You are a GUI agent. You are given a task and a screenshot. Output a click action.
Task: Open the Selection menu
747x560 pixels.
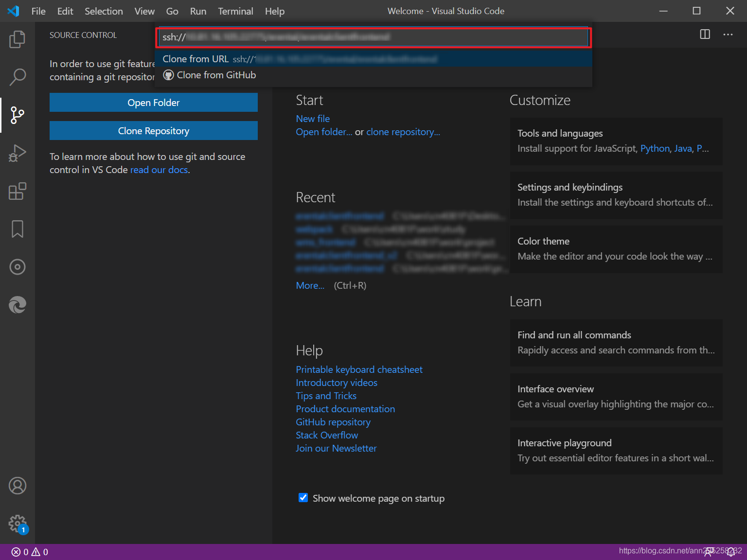(104, 11)
